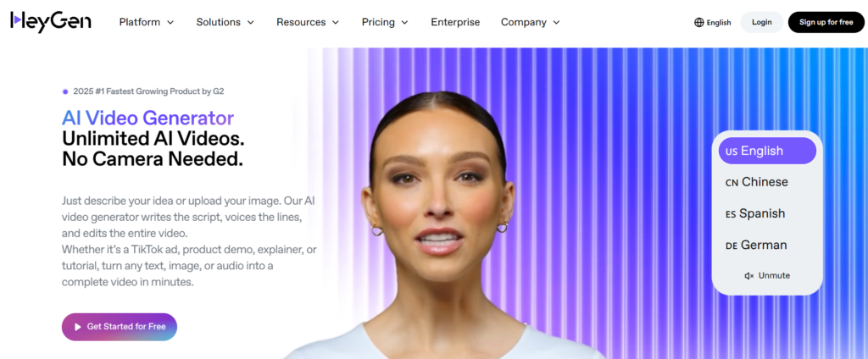Click the HeyGen logo
The width and height of the screenshot is (868, 359).
50,21
